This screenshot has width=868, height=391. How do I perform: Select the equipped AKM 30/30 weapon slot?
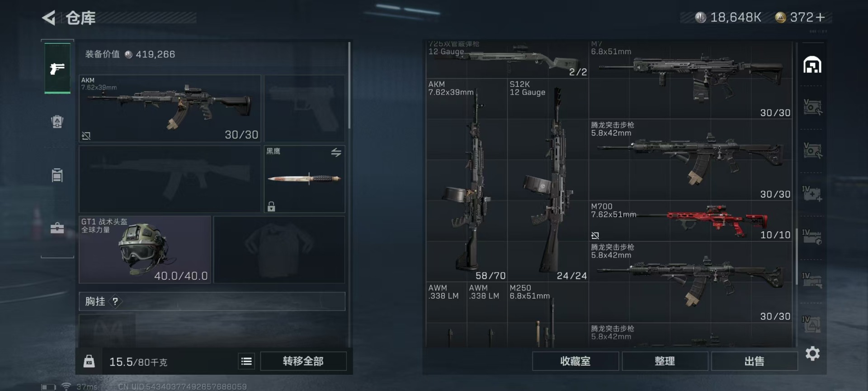[x=170, y=109]
